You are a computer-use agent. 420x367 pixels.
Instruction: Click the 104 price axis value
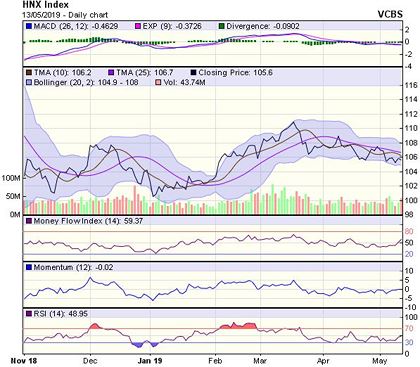[411, 171]
